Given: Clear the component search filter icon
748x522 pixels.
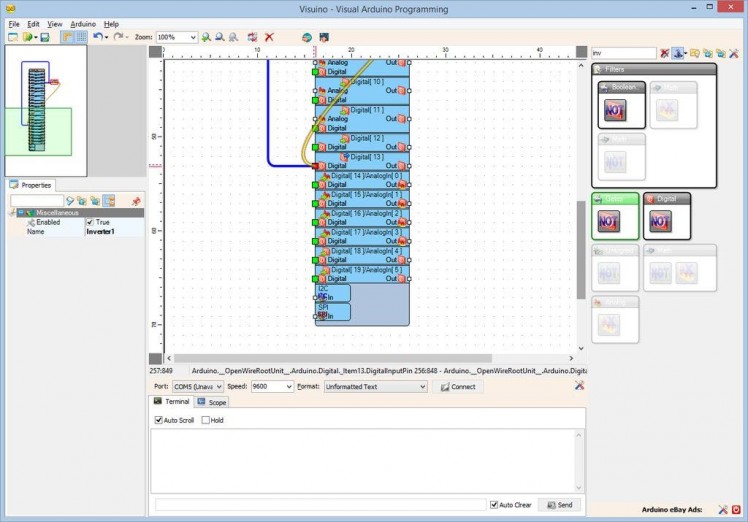Looking at the screenshot, I should [665, 52].
